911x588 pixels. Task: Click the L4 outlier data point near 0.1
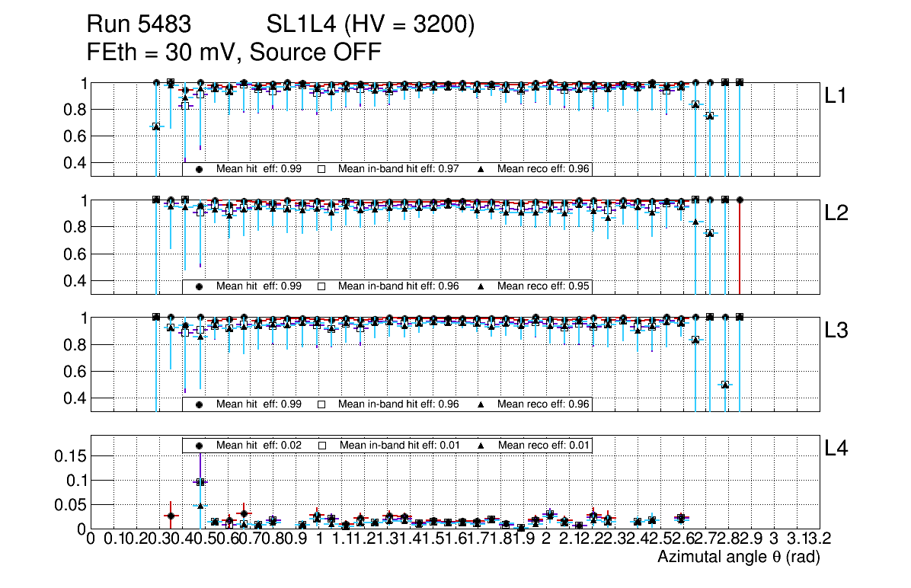point(200,482)
